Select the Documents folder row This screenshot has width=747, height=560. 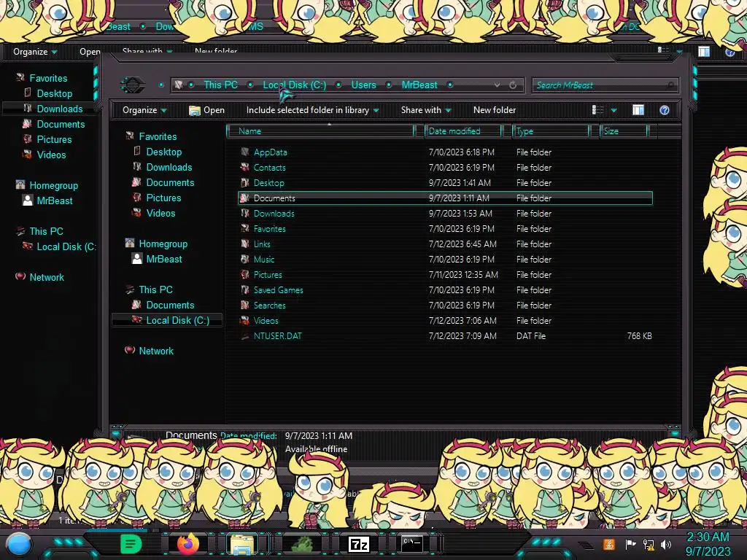445,198
